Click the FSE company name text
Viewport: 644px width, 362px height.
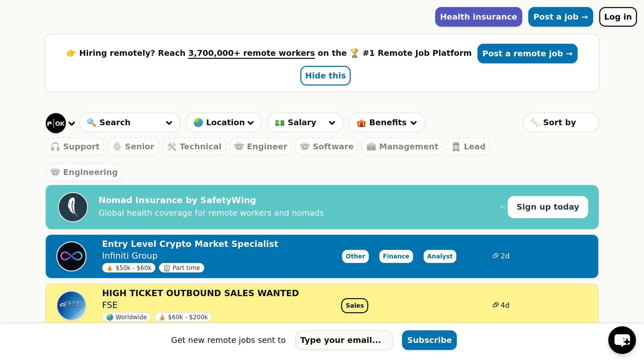[110, 305]
